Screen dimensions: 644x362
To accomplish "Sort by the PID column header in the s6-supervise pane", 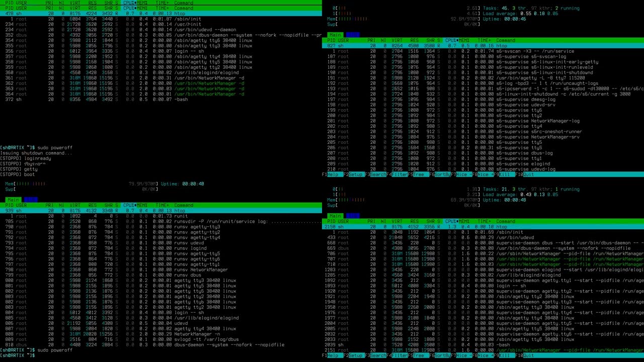I will pyautogui.click(x=332, y=40).
